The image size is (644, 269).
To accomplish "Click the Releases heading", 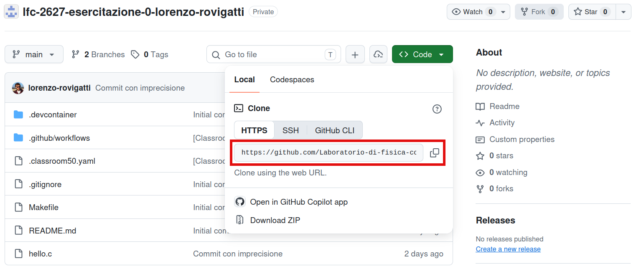I will (x=496, y=220).
